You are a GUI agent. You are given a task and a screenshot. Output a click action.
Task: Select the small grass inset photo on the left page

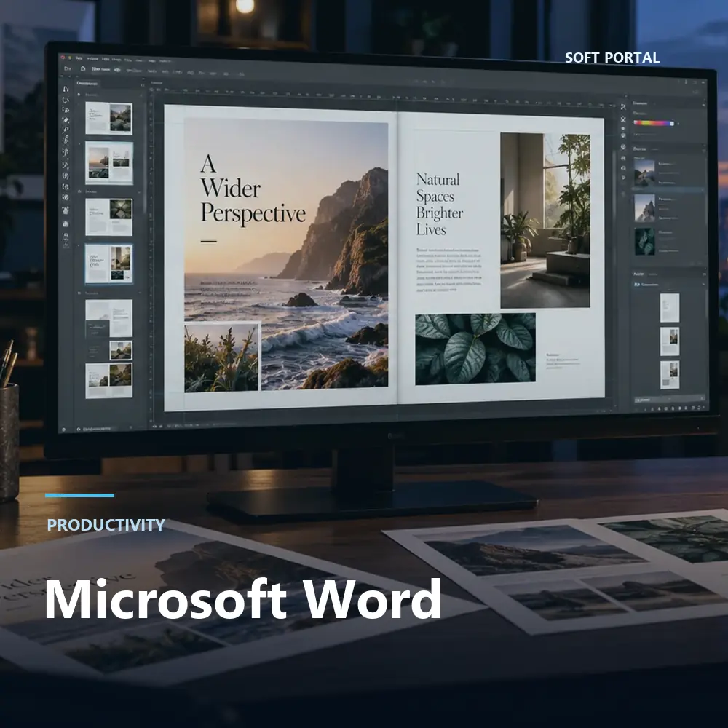pos(222,358)
